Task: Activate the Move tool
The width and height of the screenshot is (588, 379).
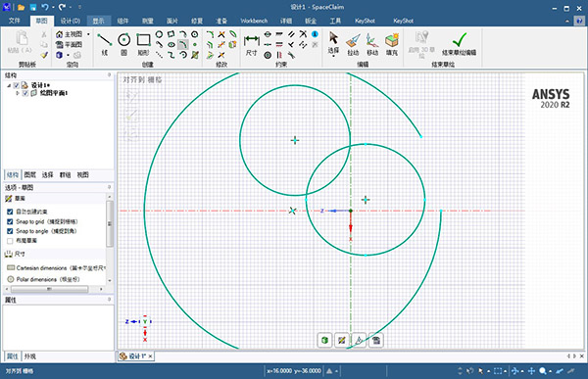Action: pyautogui.click(x=372, y=44)
